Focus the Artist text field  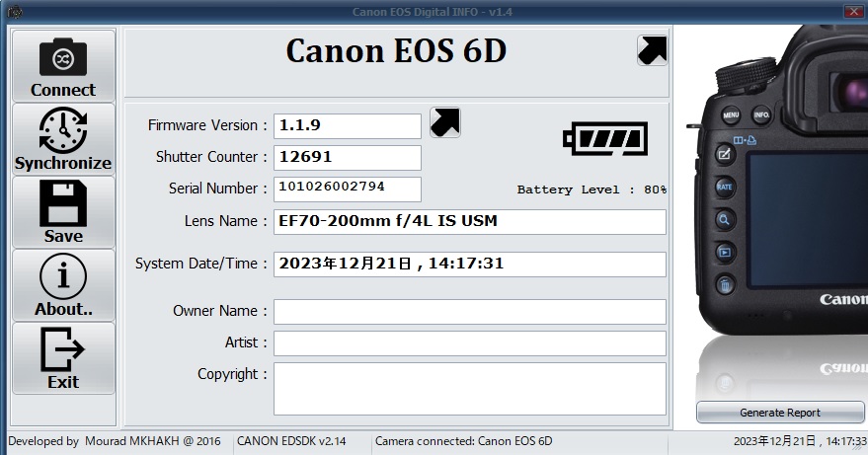pos(469,343)
